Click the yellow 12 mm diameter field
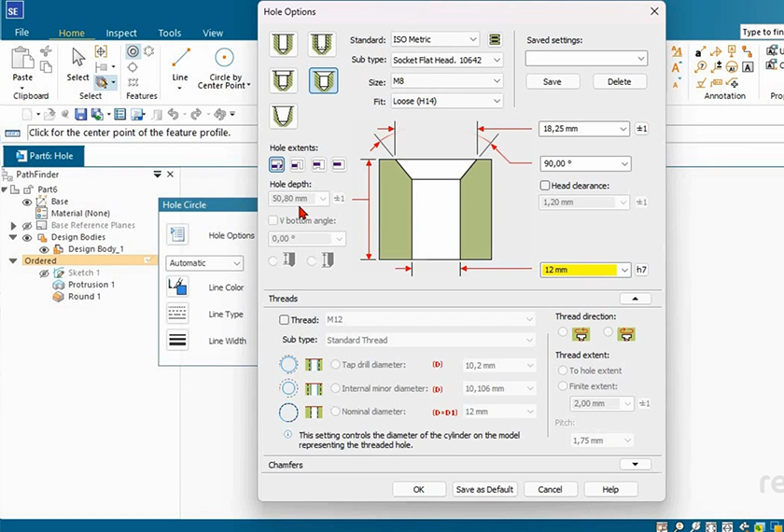784x532 pixels. 579,270
